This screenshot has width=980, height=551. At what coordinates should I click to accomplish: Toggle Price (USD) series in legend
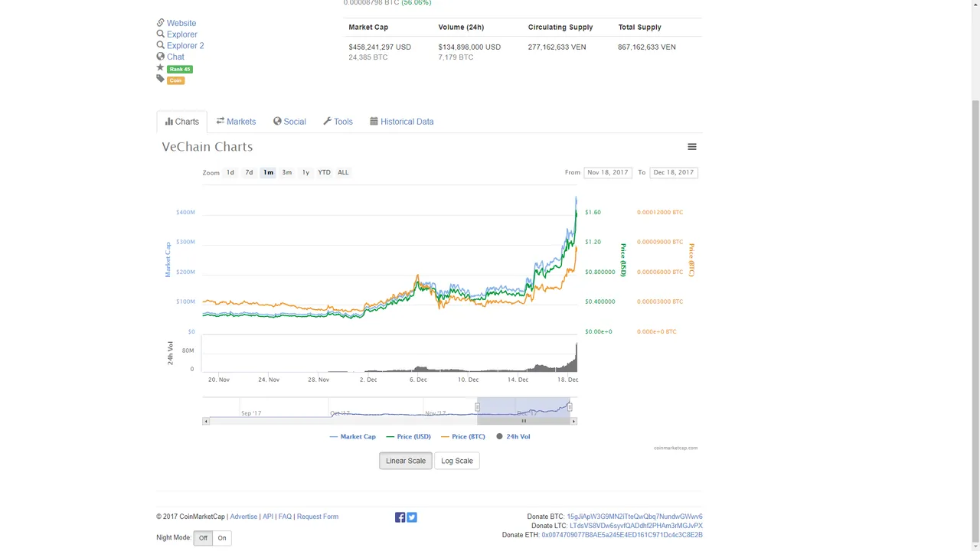tap(408, 436)
